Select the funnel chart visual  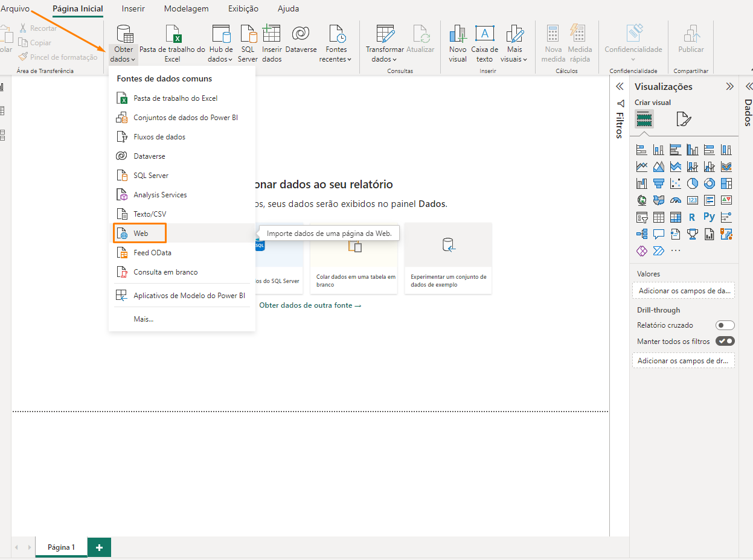click(x=659, y=183)
